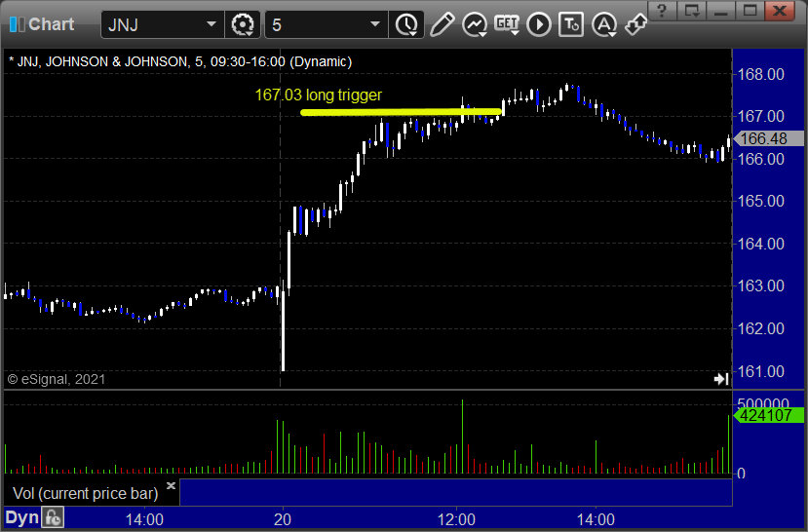
Task: Click the scroll-to-latest-bar arrow icon
Action: pos(721,379)
